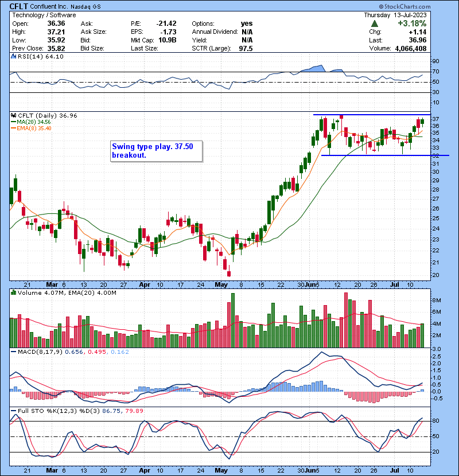Viewport: 459px width, 476px height.
Task: Click the lower blue support line at 32
Action: coord(385,155)
